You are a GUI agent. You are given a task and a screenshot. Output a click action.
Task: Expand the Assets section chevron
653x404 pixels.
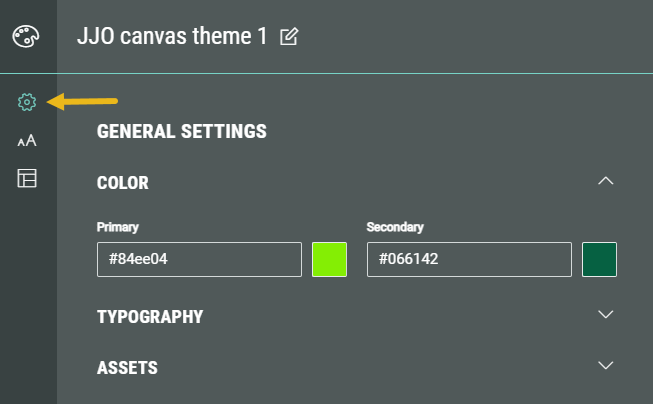[x=604, y=365]
